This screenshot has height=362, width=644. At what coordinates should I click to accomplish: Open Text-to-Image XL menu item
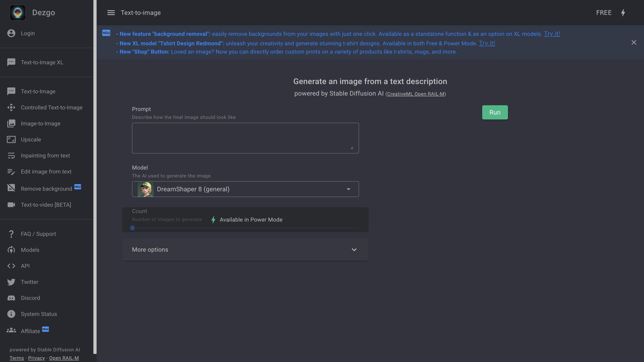42,62
